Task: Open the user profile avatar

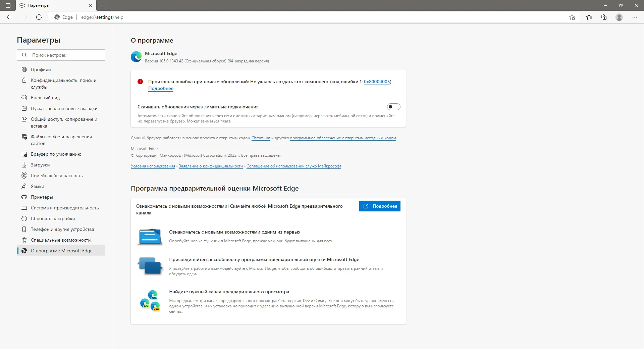Action: click(x=619, y=17)
